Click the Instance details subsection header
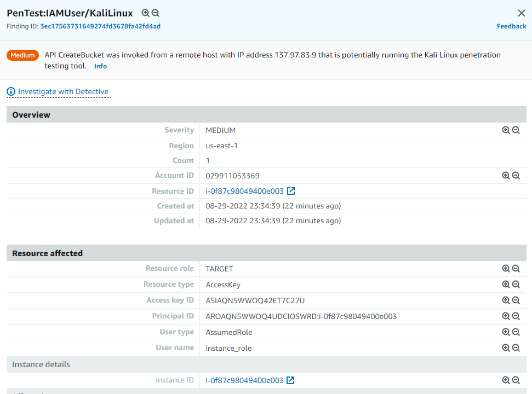This screenshot has width=532, height=394. pyautogui.click(x=266, y=364)
